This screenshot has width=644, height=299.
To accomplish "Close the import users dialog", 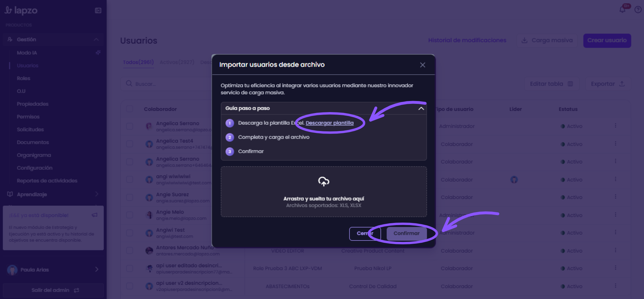I will pyautogui.click(x=423, y=65).
